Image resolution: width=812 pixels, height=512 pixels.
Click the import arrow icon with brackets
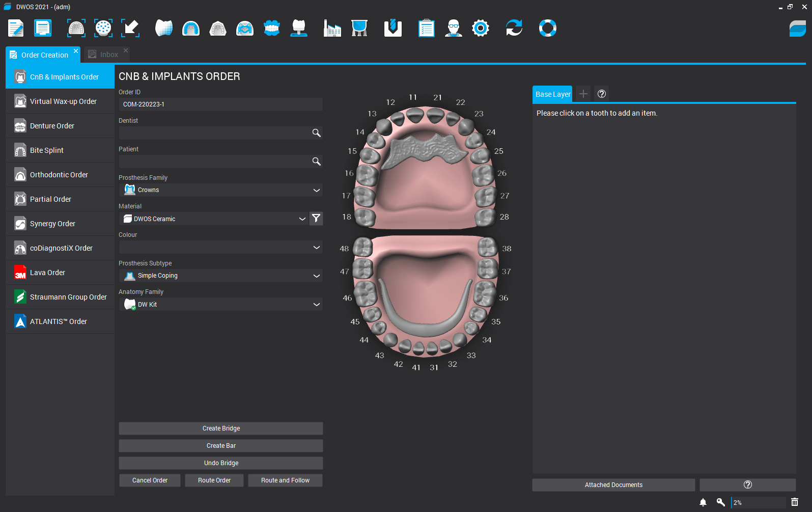coord(130,28)
